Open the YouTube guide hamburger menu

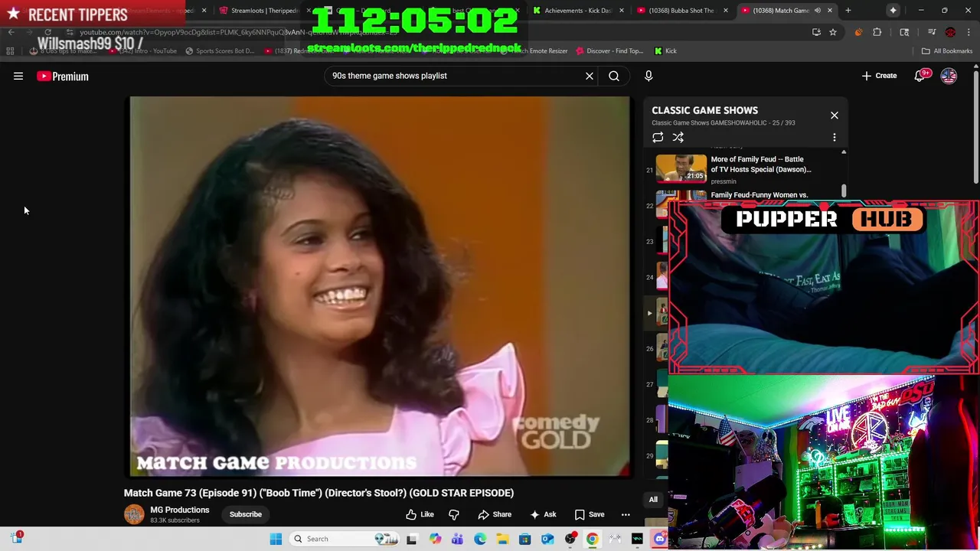[18, 76]
